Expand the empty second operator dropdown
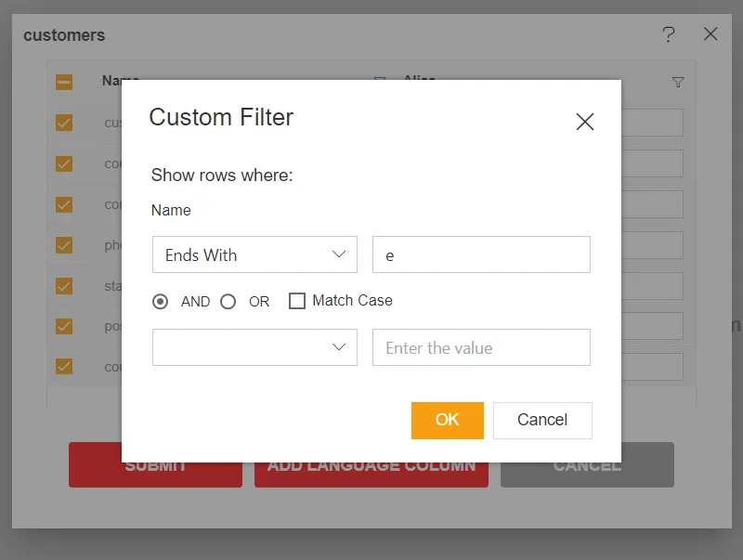The height and width of the screenshot is (560, 743). coord(254,347)
